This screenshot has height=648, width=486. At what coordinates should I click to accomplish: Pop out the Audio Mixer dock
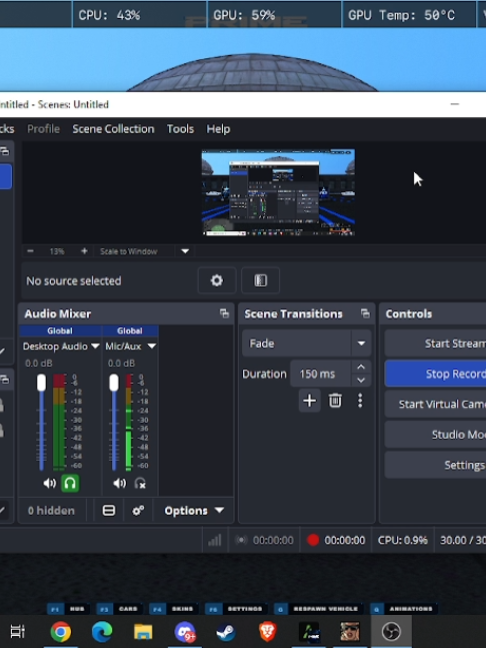click(224, 314)
